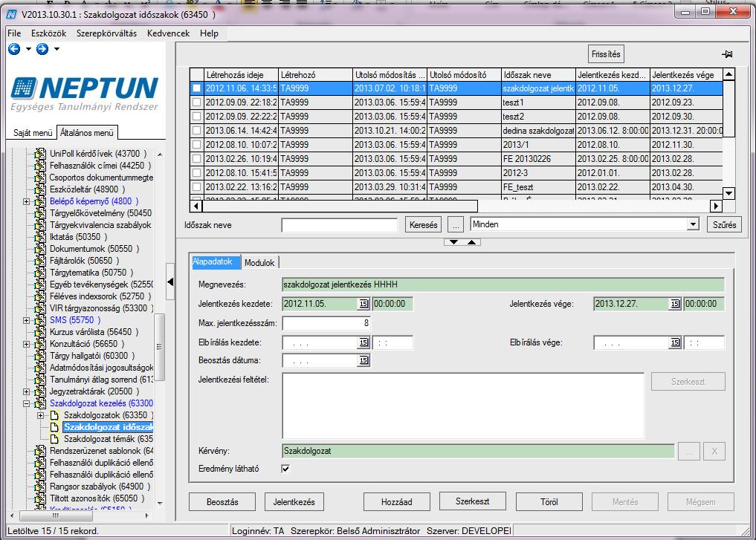
Task: Open calendar picker for Beosztás dátuma
Action: [364, 360]
